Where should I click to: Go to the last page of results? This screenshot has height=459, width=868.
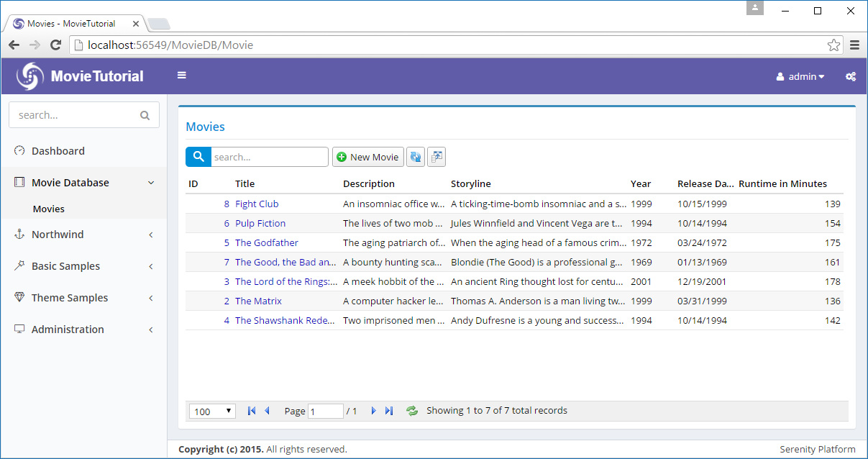click(389, 411)
